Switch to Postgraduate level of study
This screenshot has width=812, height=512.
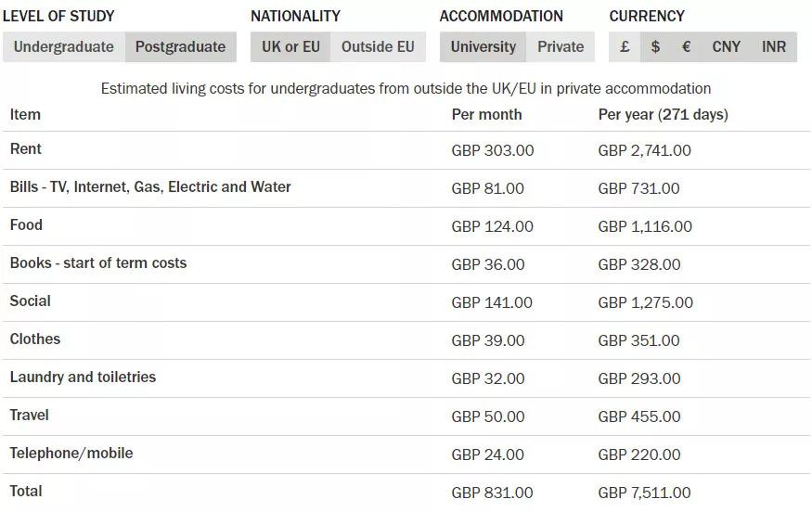tap(180, 46)
